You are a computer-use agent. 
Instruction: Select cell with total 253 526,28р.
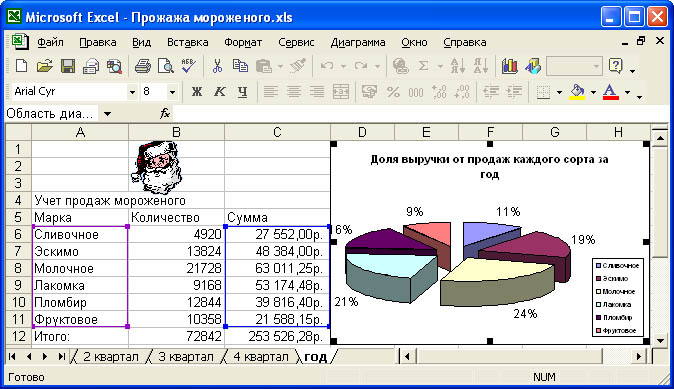277,336
